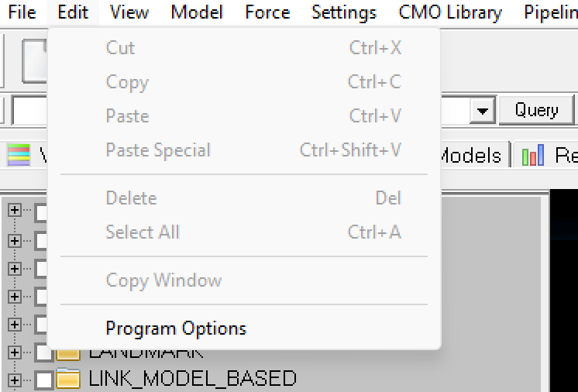Expand the LINK_MODEL_BASED tree node
This screenshot has height=392, width=578.
point(14,380)
